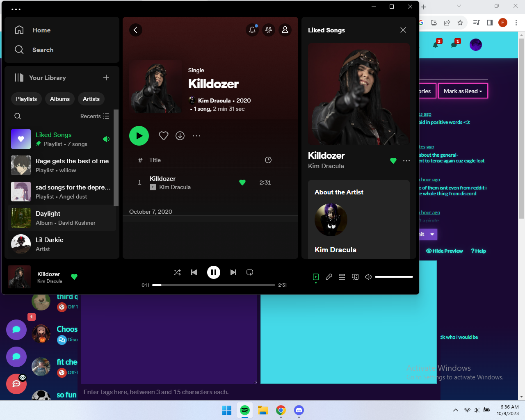Open browser messages icon with 1 badge
525x420 pixels.
[x=455, y=44]
